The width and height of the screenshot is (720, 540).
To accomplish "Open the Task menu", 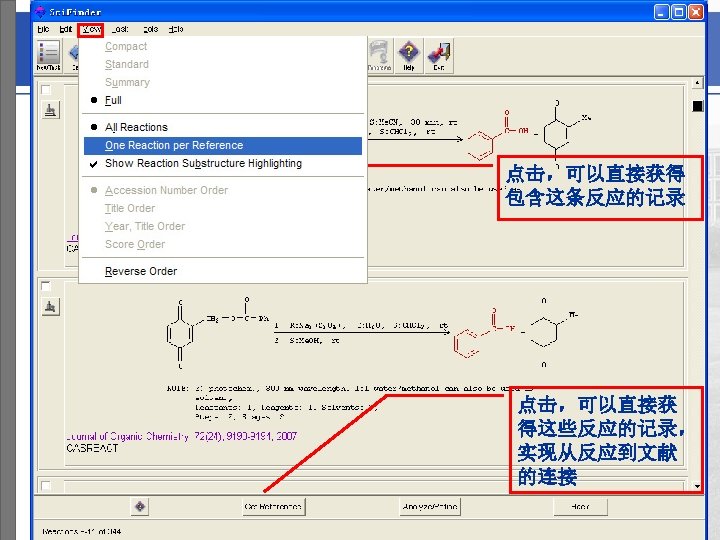I will click(120, 29).
